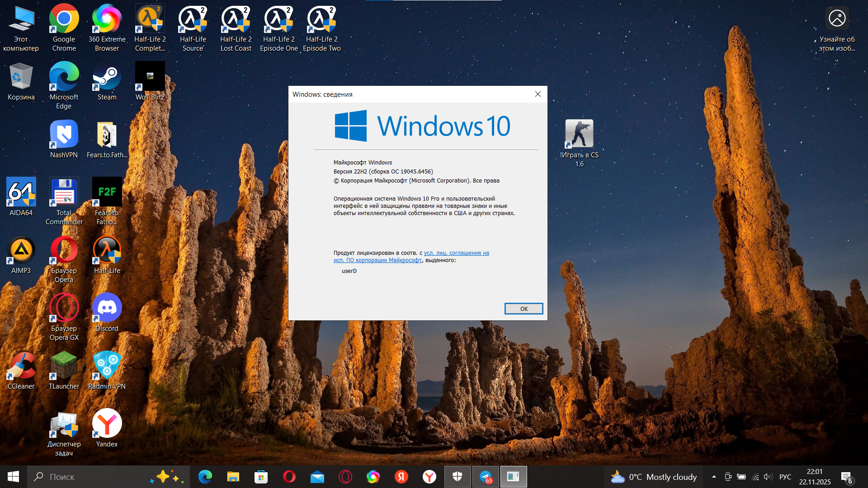Select the WoT Blitz desktop icon
868x488 pixels.
click(x=150, y=81)
